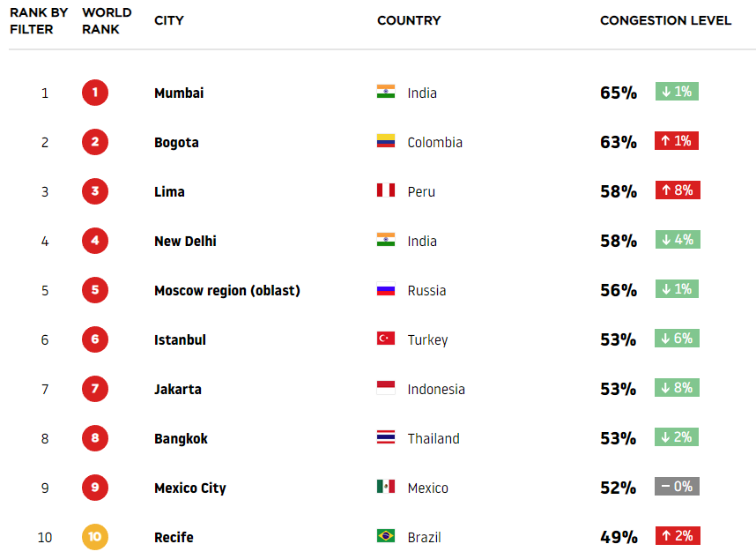Click the Brazil flag icon
The height and width of the screenshot is (559, 756).
point(386,536)
